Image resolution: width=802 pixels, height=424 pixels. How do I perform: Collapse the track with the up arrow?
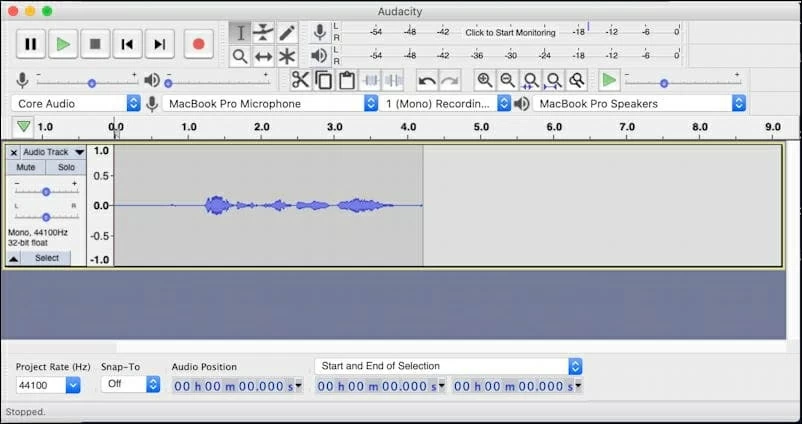pos(14,258)
